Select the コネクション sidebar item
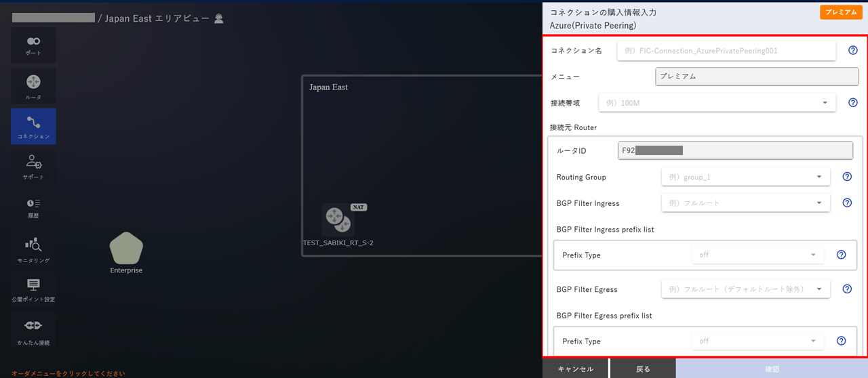Screen dimensions: 868x378 coord(33,127)
